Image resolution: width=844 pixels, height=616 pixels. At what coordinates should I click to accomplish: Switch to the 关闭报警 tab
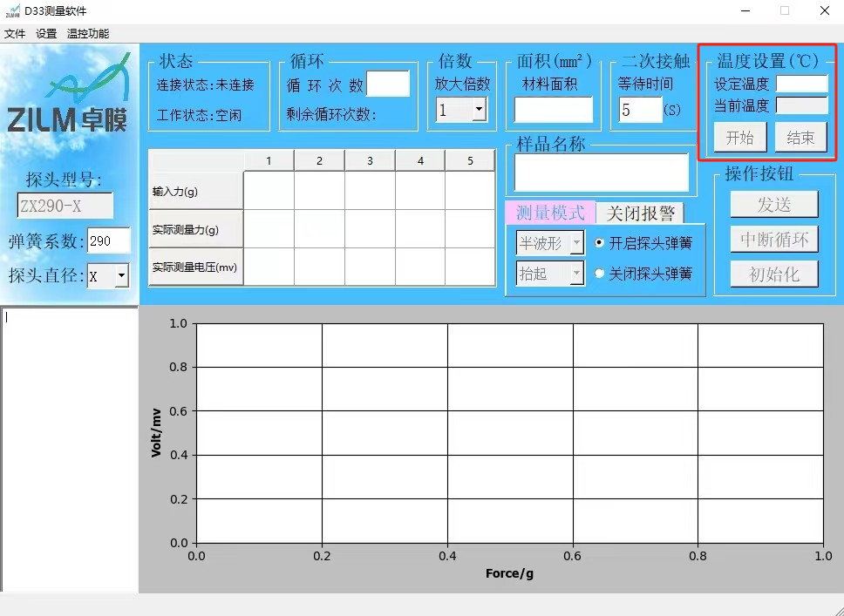(640, 213)
